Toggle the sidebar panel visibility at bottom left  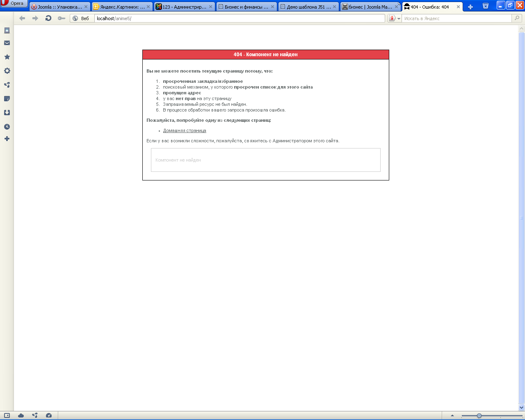pyautogui.click(x=7, y=415)
